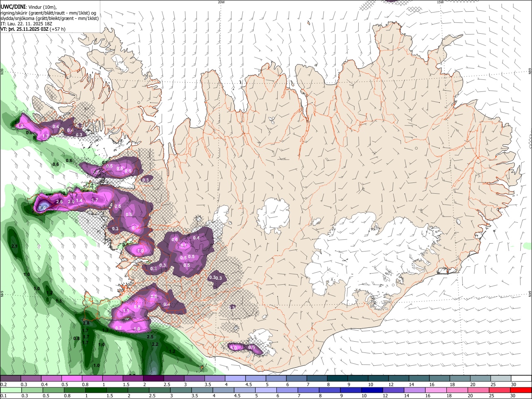Click the '14' label in the top legend row
Screen dimensions: 532x399
(x=411, y=384)
